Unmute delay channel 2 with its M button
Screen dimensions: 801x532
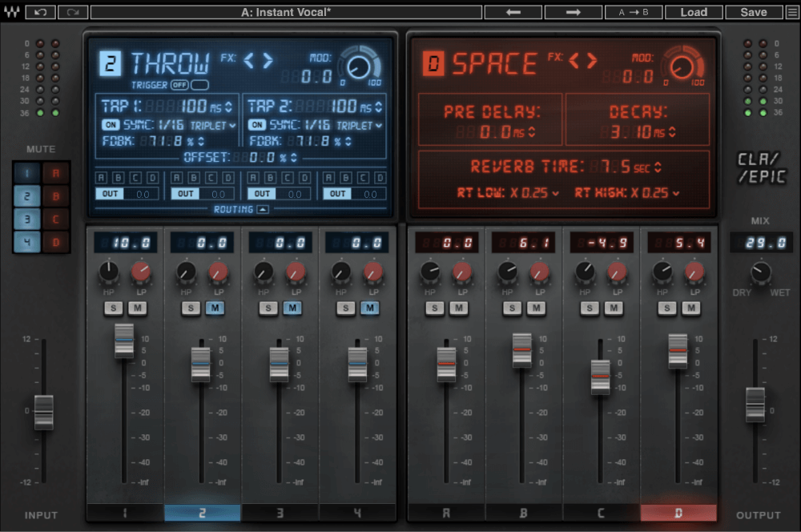tap(215, 308)
